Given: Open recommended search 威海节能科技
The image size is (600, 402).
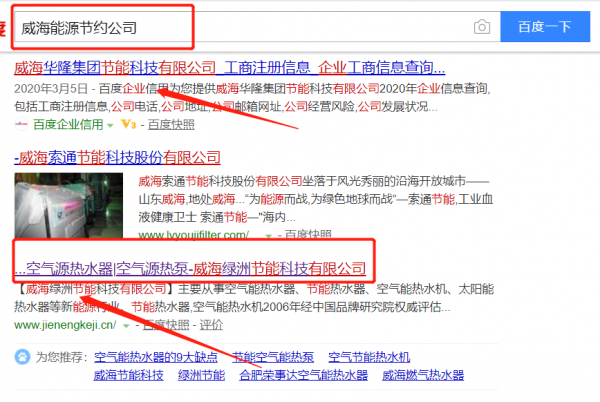Looking at the screenshot, I should 128,375.
